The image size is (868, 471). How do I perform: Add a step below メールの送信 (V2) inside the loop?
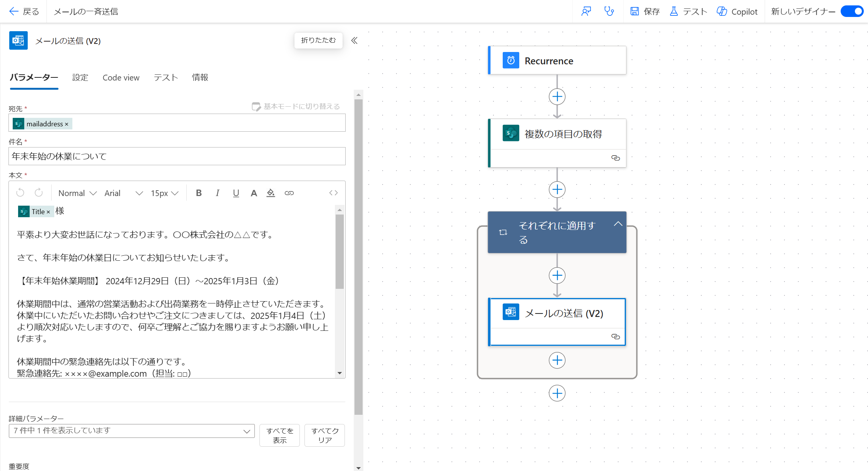click(x=557, y=360)
